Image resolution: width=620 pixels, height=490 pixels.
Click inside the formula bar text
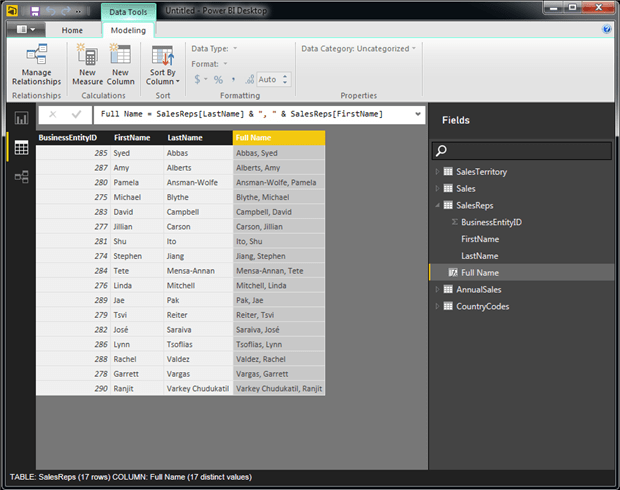pyautogui.click(x=242, y=114)
